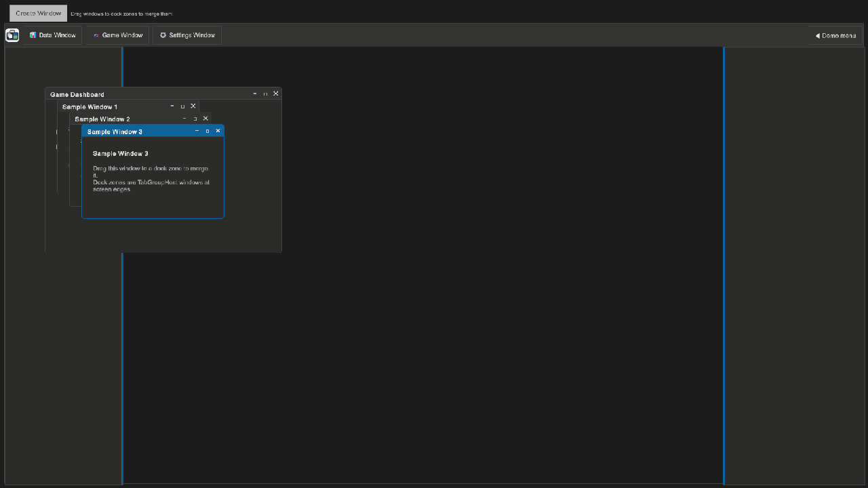Maximize Sample Window 3
Viewport: 868px width, 488px height.
coord(208,131)
